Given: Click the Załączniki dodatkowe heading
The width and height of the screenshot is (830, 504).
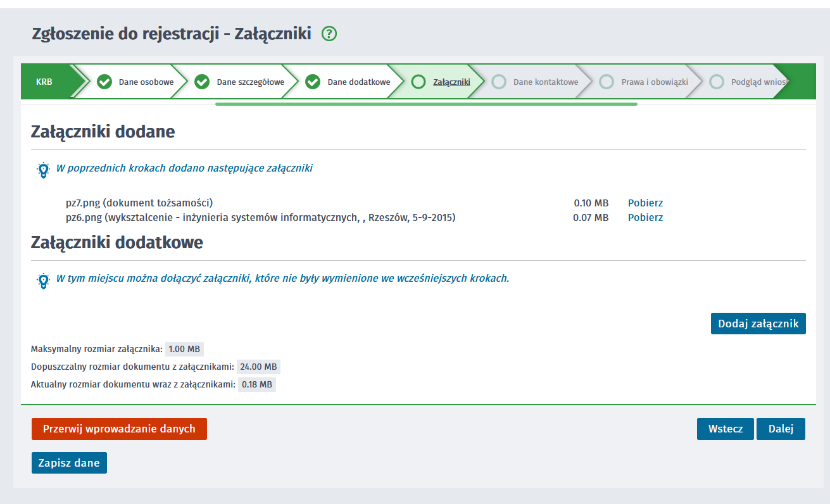Looking at the screenshot, I should point(116,242).
